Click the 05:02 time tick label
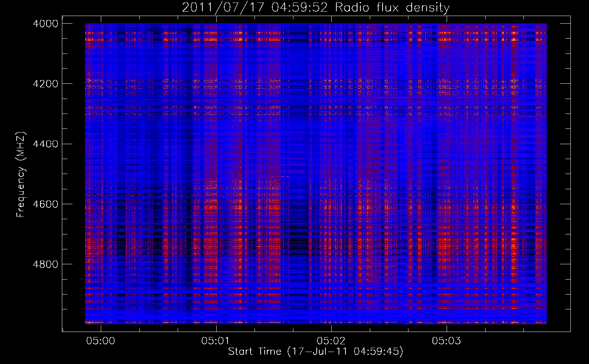 331,341
